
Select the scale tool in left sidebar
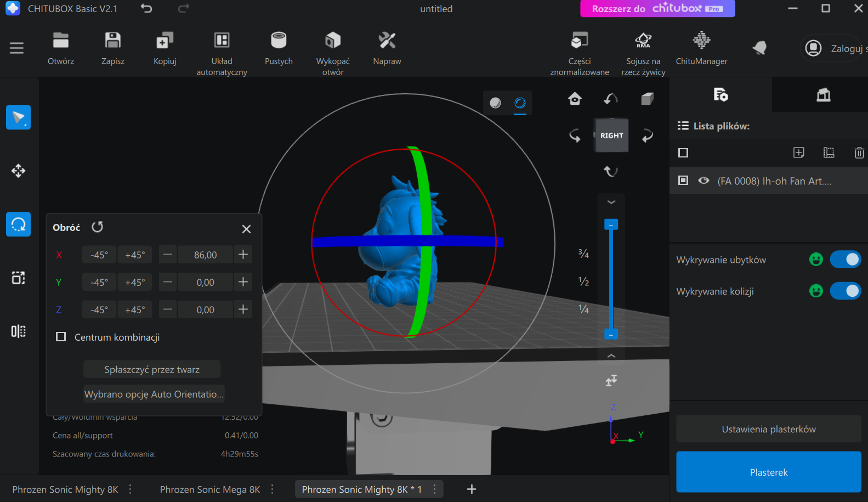(18, 278)
